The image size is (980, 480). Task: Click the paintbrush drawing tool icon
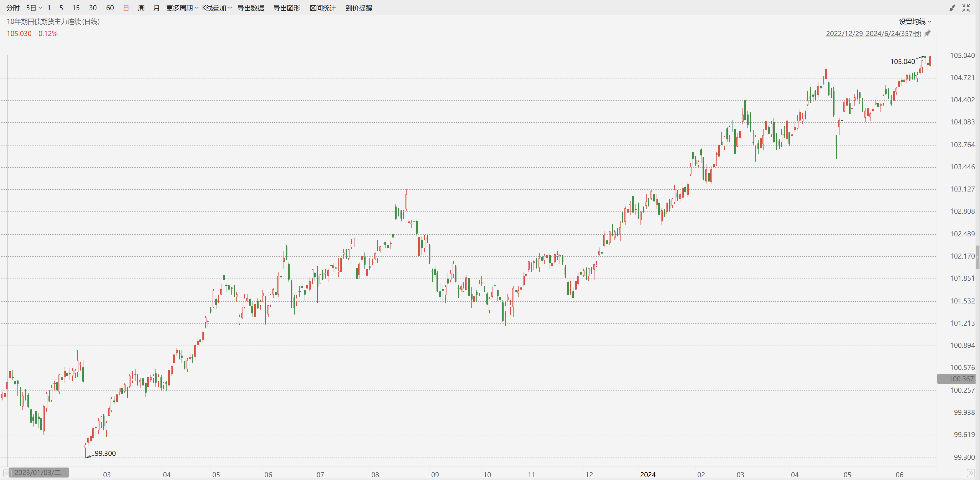pyautogui.click(x=952, y=8)
